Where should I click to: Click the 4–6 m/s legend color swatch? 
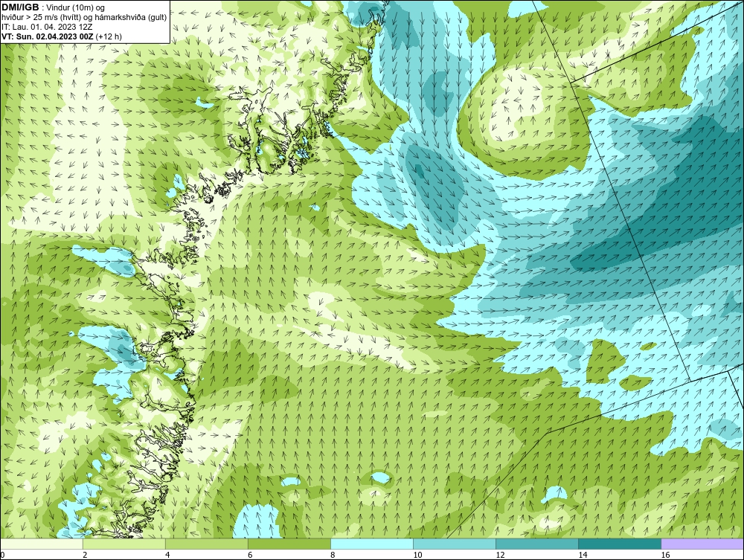coord(207,544)
